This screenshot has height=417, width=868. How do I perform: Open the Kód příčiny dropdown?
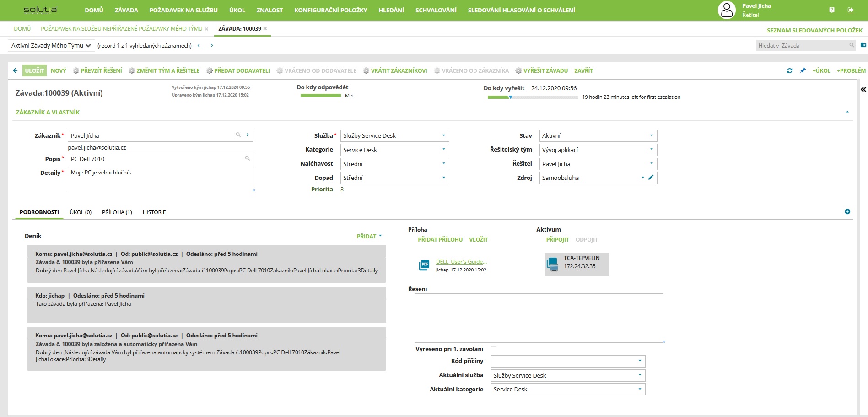(x=567, y=361)
